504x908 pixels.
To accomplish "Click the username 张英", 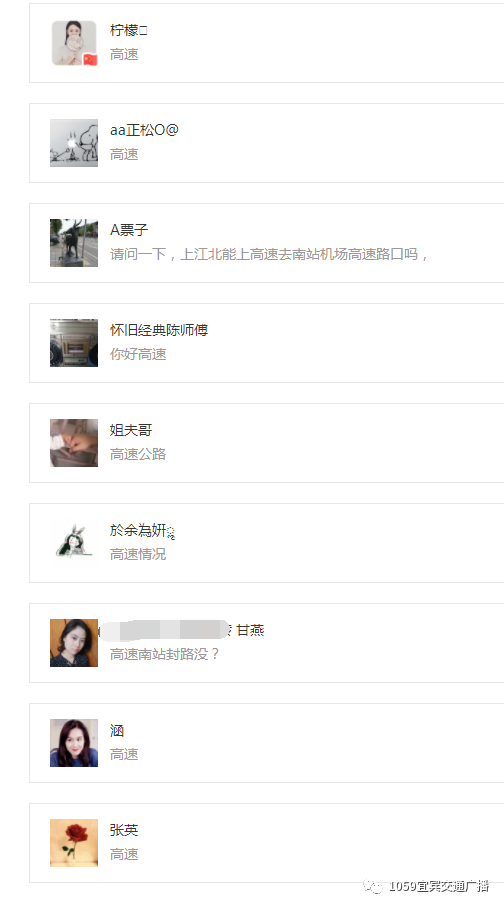I will pos(124,830).
